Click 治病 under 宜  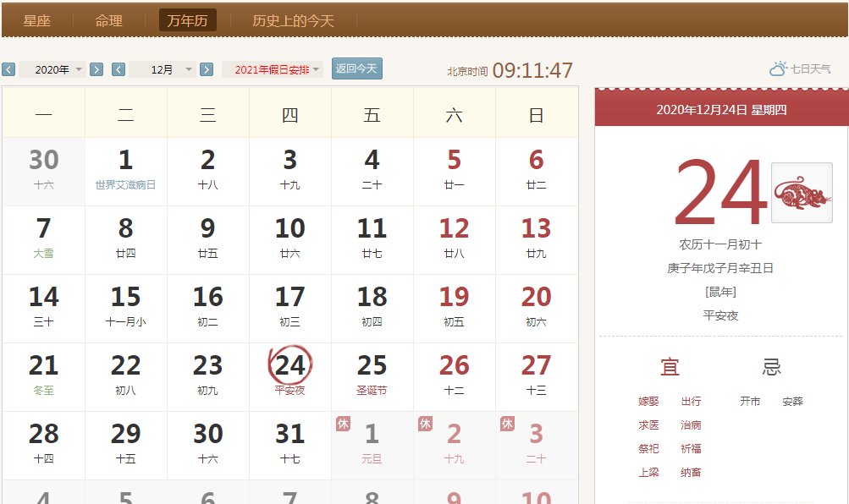(x=691, y=425)
